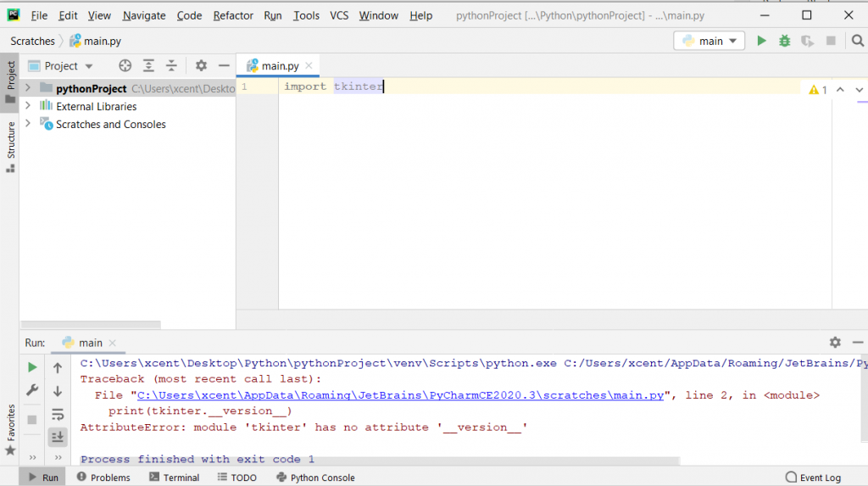Screen dimensions: 868x486
Task: Expand Scratches and Consoles node
Action: click(28, 123)
